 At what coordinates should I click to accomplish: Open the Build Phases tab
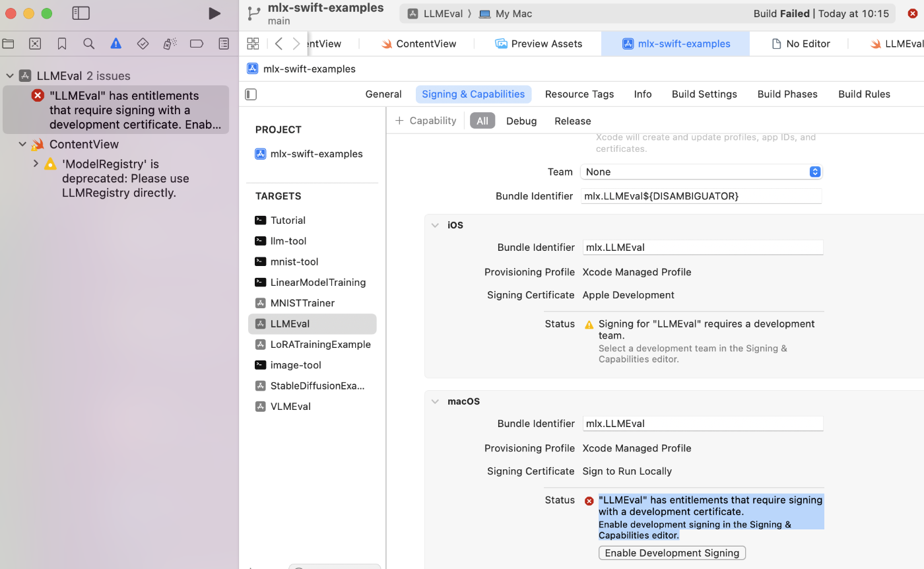[787, 94]
